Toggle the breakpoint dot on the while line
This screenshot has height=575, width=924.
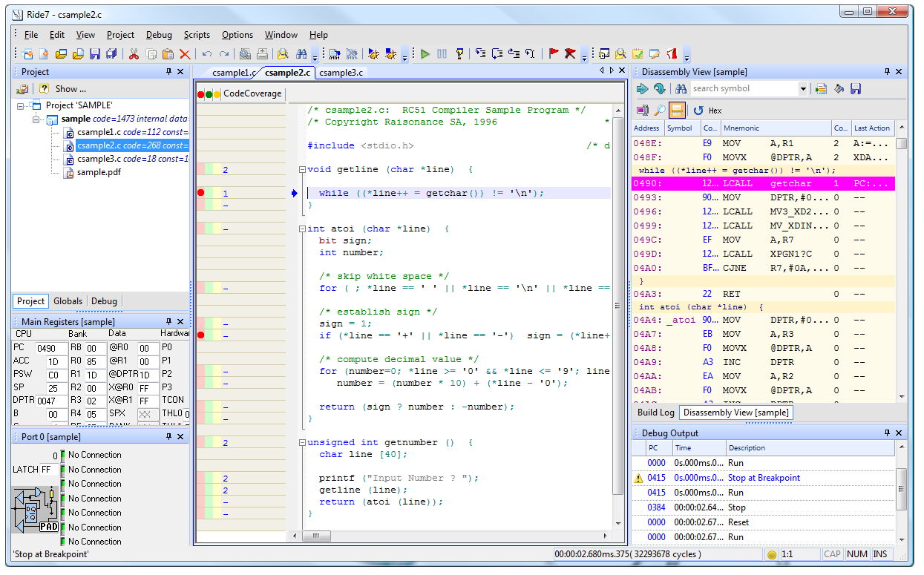pyautogui.click(x=200, y=194)
